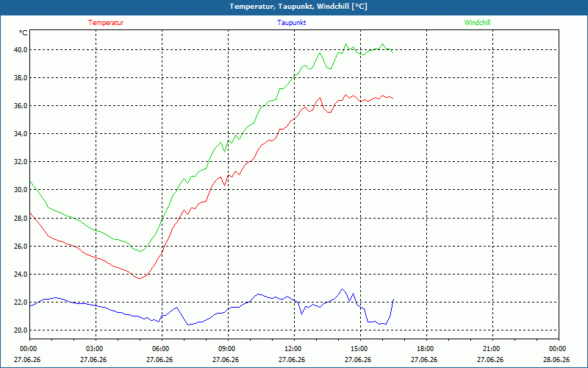Click the "24,0" y-axis value
Screen dimensions: 588x368
21,274
